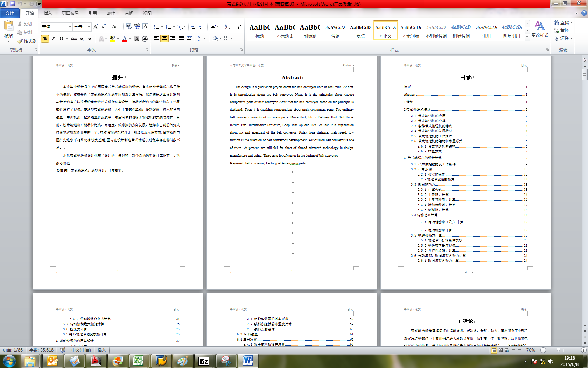Viewport: 588px width, 368px height.
Task: Expand the styles gallery More arrow
Action: click(x=527, y=38)
